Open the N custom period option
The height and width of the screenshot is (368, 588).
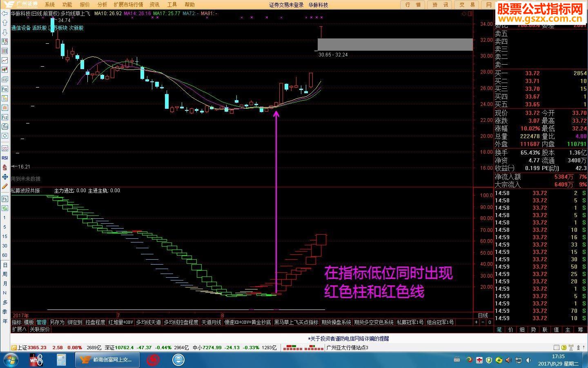tap(5, 293)
